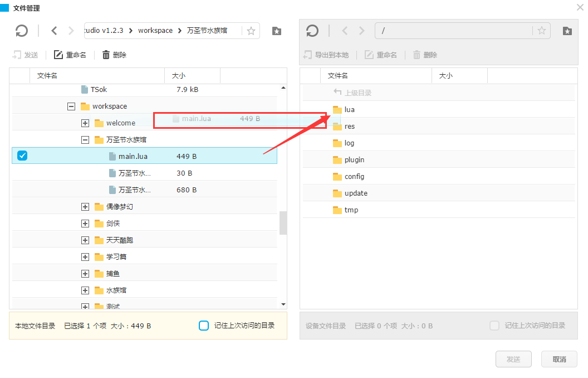Image resolution: width=588 pixels, height=378 pixels.
Task: Refresh the device file list
Action: pyautogui.click(x=312, y=31)
